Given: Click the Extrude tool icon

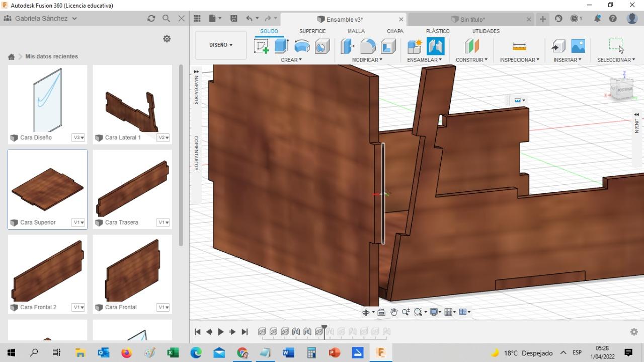Looking at the screenshot, I should tap(281, 46).
